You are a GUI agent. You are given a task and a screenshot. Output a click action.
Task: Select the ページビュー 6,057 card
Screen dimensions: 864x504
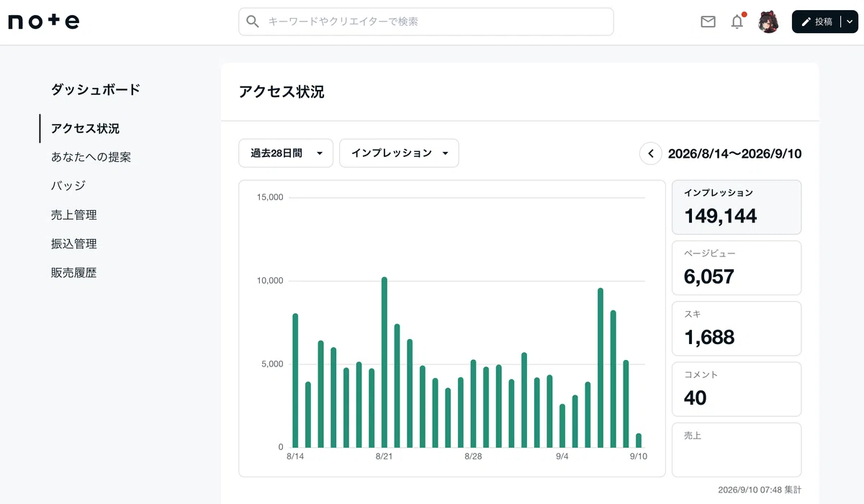click(x=737, y=268)
